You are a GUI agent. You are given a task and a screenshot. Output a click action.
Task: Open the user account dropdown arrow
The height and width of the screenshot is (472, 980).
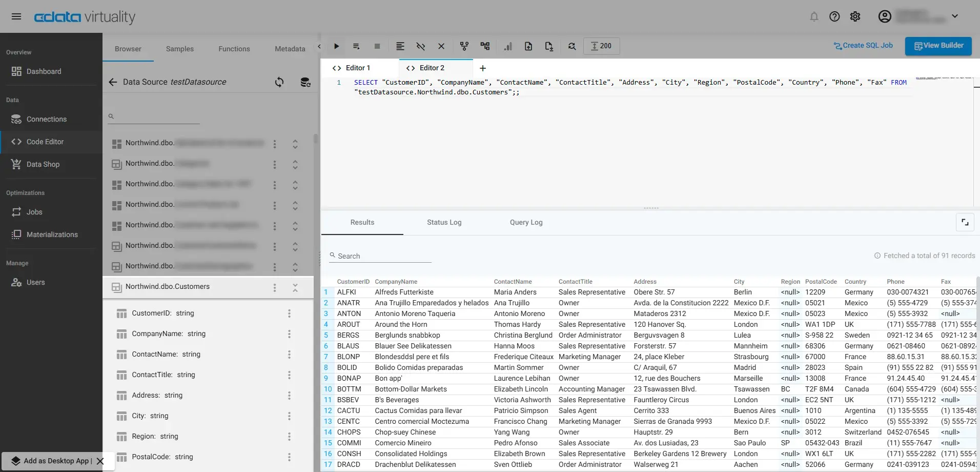click(x=955, y=16)
